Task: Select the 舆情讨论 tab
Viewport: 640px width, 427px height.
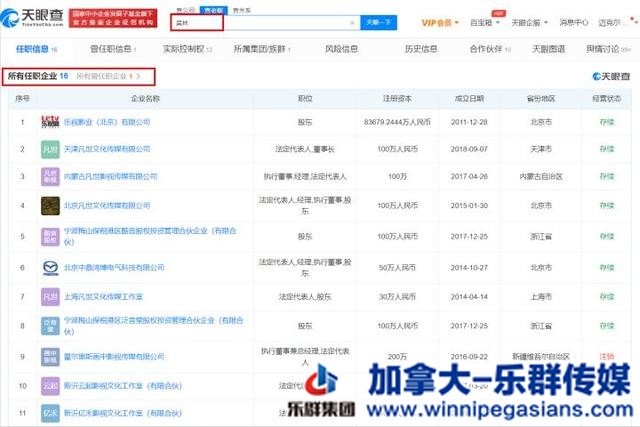Action: 608,49
